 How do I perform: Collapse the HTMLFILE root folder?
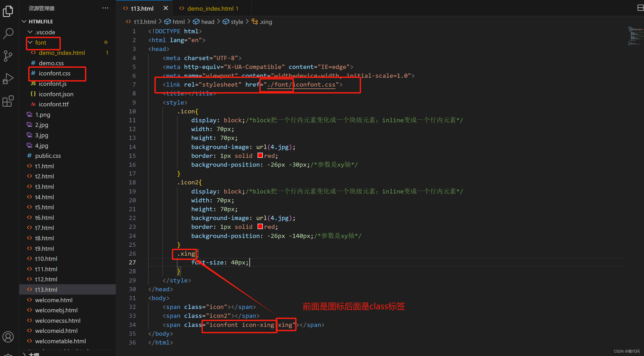[68, 22]
